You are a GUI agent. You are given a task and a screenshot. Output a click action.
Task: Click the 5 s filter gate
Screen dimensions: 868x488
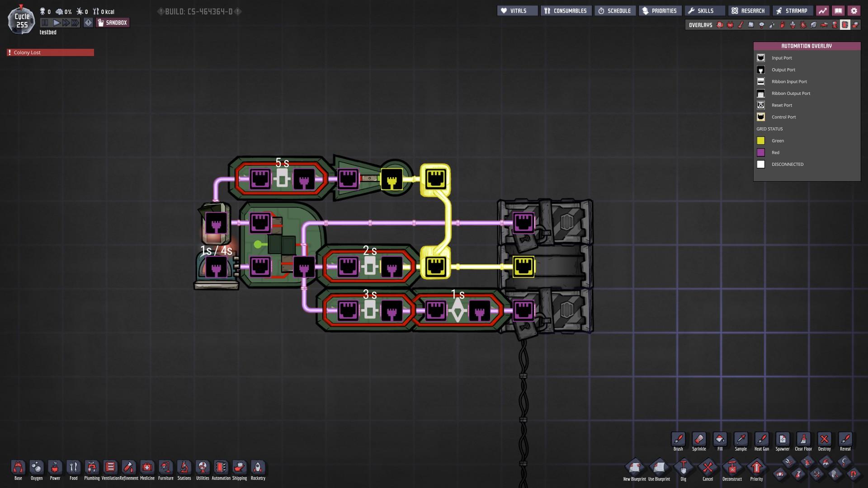[x=282, y=179]
